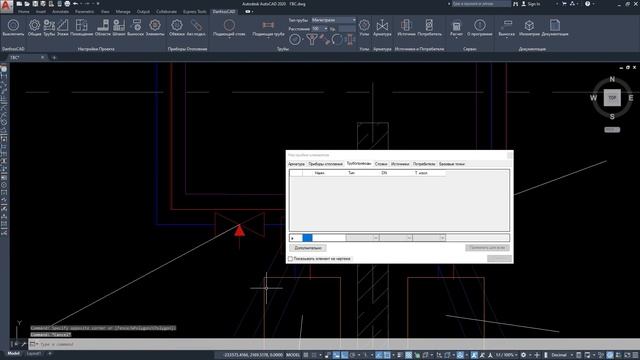Switch to the Home ribbon tab
This screenshot has height=360, width=640.
pos(24,11)
